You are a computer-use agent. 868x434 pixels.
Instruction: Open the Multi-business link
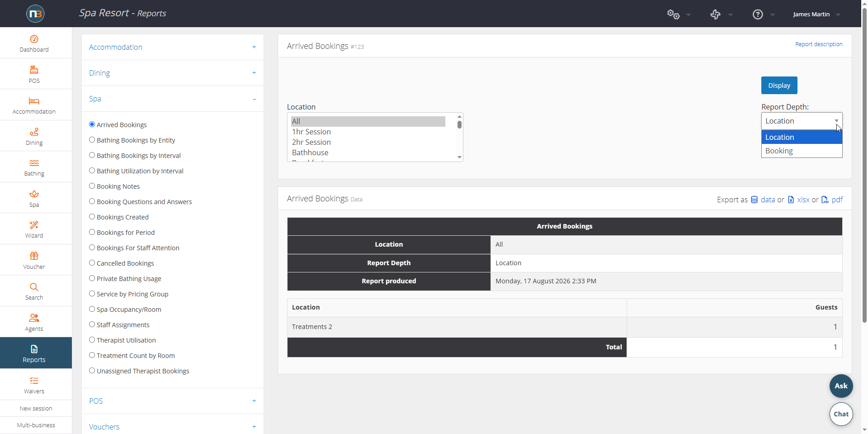[36, 425]
